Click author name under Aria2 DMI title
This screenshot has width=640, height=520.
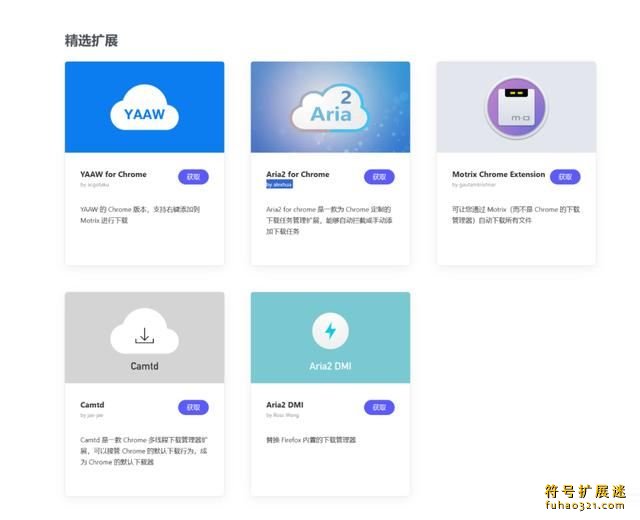pyautogui.click(x=282, y=415)
